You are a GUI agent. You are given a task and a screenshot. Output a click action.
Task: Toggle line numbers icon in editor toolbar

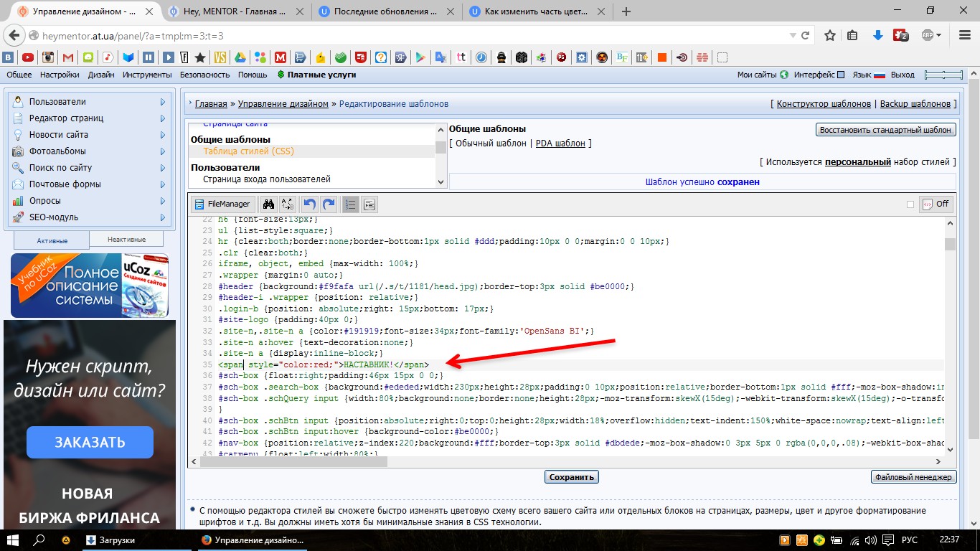(x=350, y=204)
